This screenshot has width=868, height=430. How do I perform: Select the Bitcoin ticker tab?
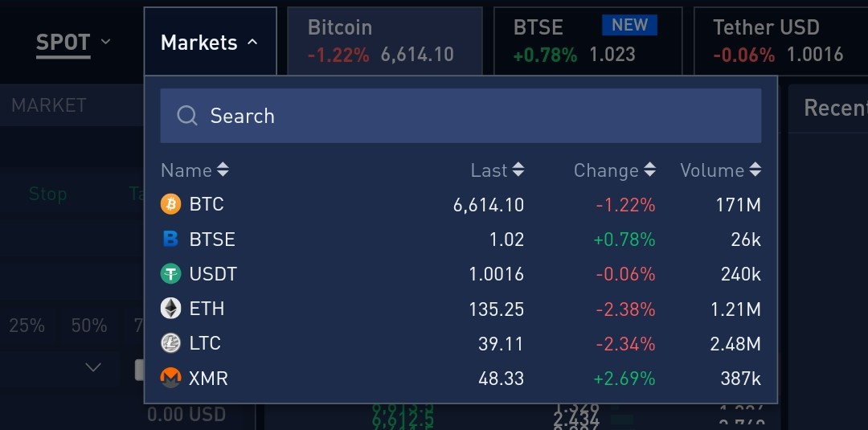[x=384, y=41]
